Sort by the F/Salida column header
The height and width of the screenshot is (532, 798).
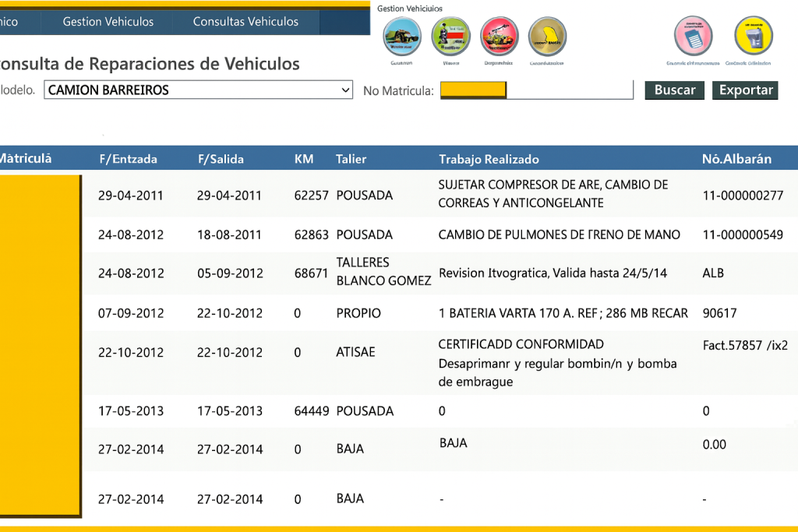point(221,159)
